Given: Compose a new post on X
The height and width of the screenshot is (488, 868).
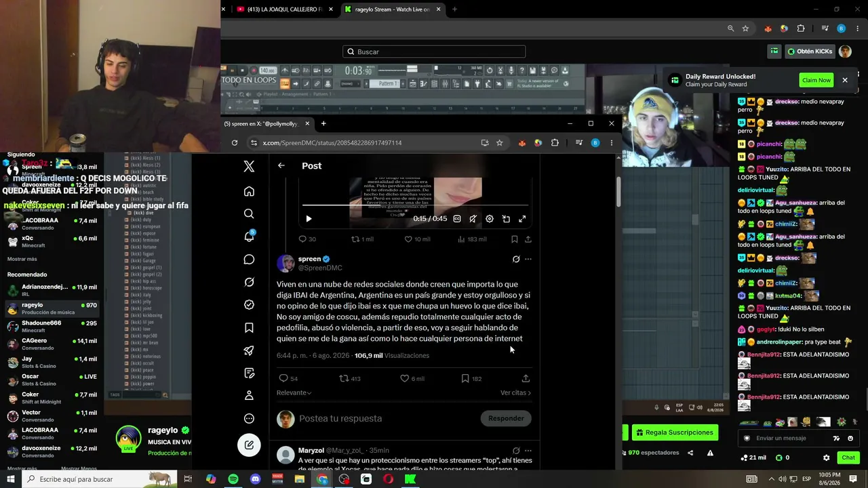Looking at the screenshot, I should click(x=249, y=445).
